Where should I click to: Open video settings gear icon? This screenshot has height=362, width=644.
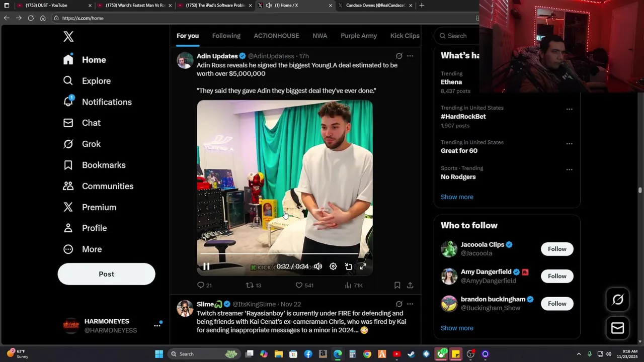coord(333,266)
